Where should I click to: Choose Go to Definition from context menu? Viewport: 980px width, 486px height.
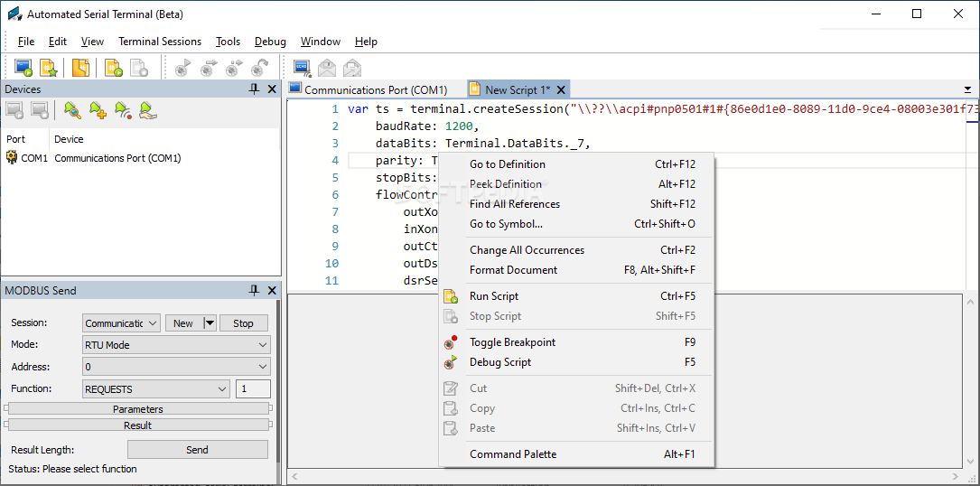click(577, 164)
